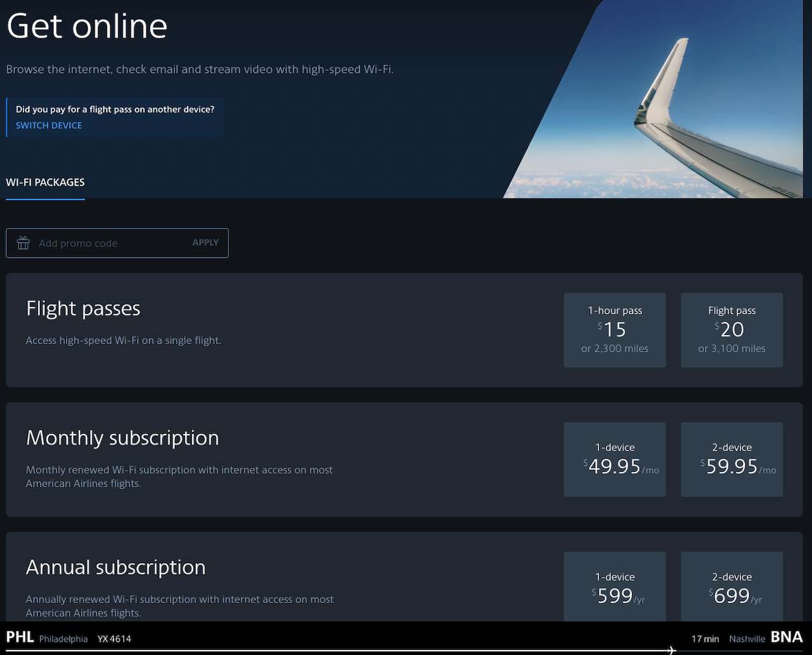Pick the 1-device monthly $49.95 plan
The height and width of the screenshot is (655, 812).
click(x=614, y=460)
